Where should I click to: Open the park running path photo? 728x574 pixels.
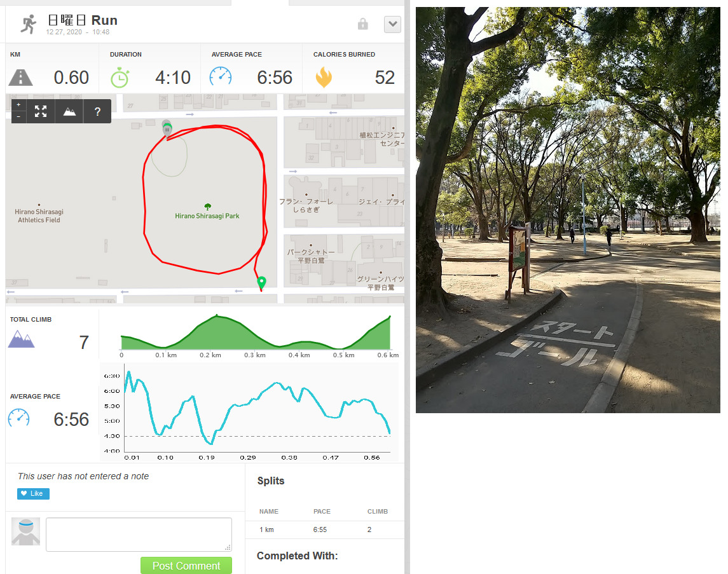coord(568,210)
